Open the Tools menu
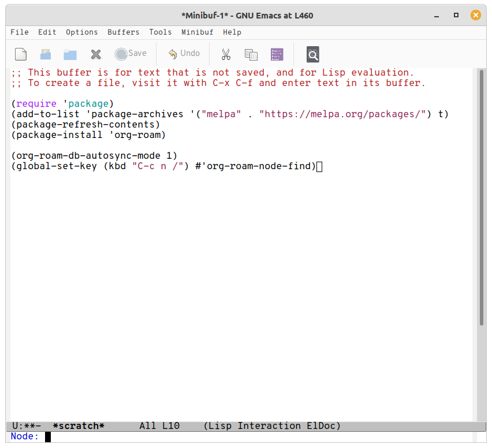The height and width of the screenshot is (448, 492). pos(161,32)
